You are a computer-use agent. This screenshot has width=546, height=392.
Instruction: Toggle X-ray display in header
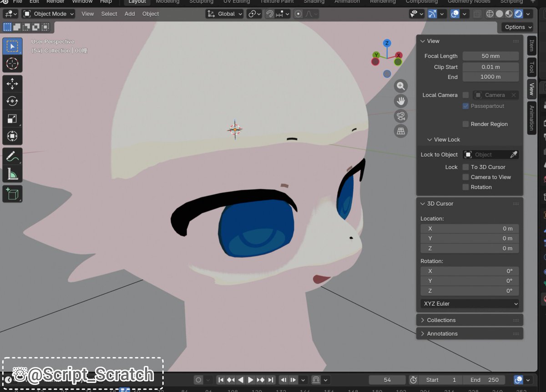coord(477,14)
